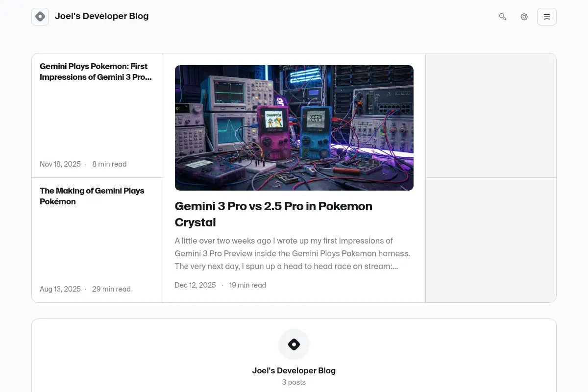Click the Aug 13, 2025 date

(60, 289)
